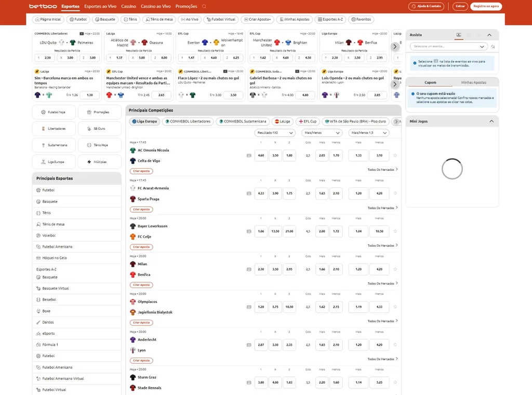Image resolution: width=532 pixels, height=395 pixels.
Task: Click the Entrar login button
Action: pyautogui.click(x=460, y=6)
